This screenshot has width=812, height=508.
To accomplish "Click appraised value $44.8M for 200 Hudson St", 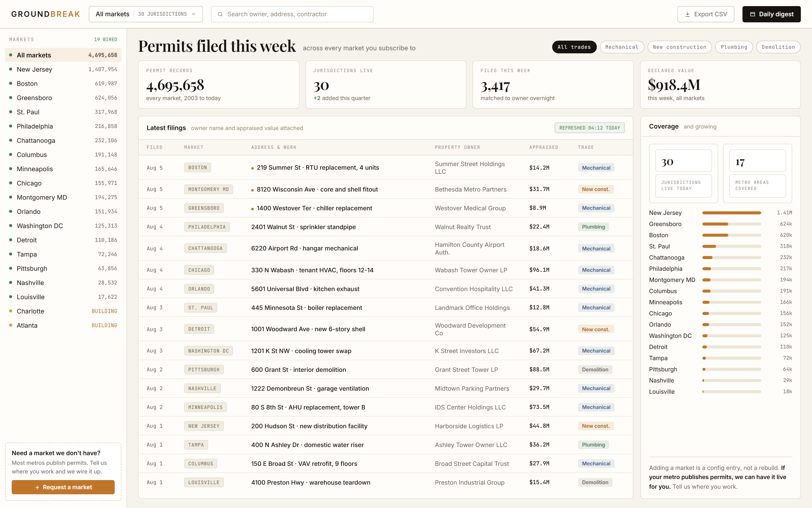I will click(539, 426).
